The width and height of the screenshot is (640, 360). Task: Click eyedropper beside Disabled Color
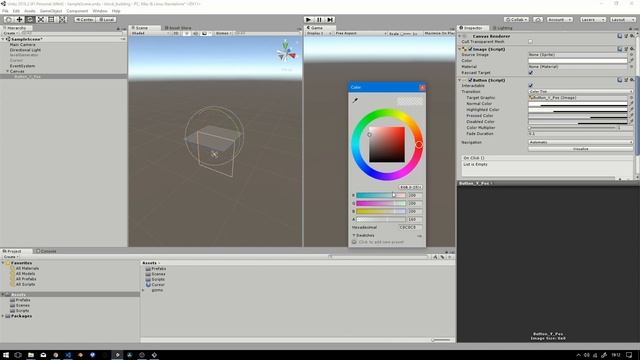632,122
